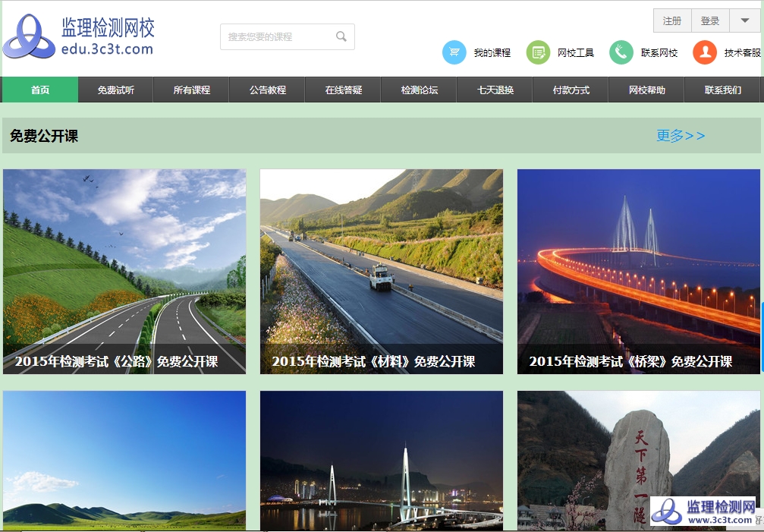Go to 免费试听 in the navigation bar
Viewport: 764px width, 532px height.
click(116, 90)
